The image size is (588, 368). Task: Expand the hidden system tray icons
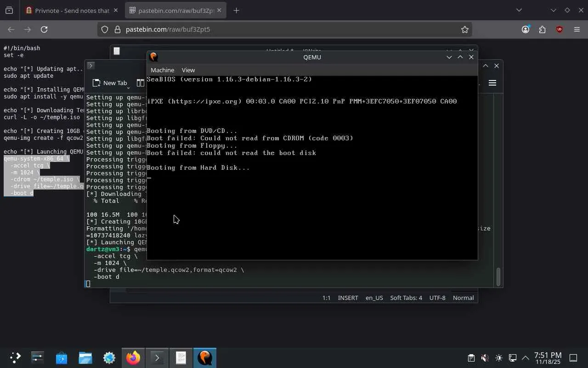click(526, 358)
